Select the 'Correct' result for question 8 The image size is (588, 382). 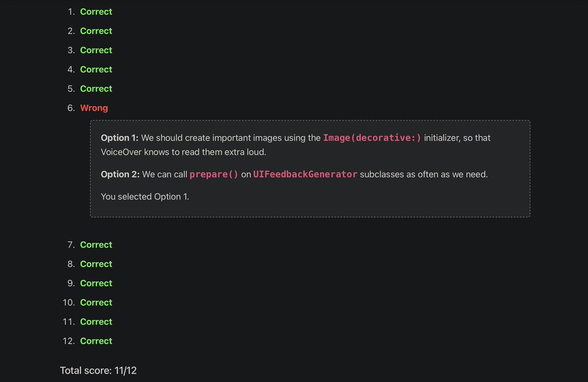(x=96, y=264)
